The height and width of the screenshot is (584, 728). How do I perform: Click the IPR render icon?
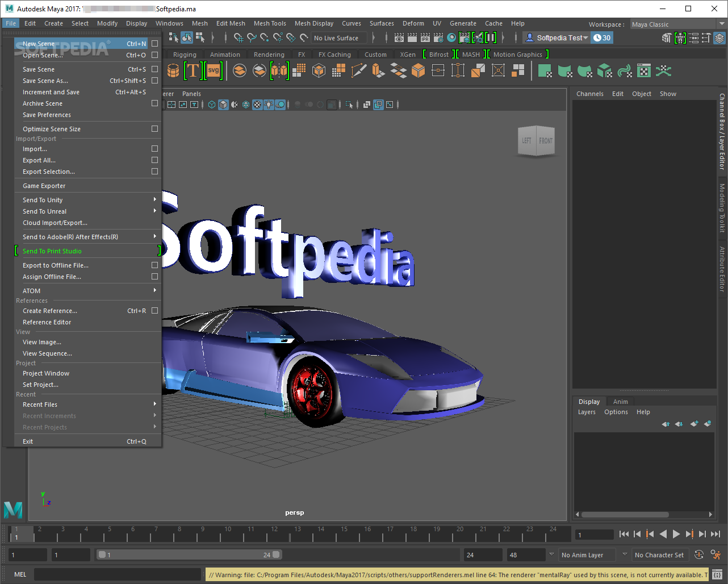point(425,38)
